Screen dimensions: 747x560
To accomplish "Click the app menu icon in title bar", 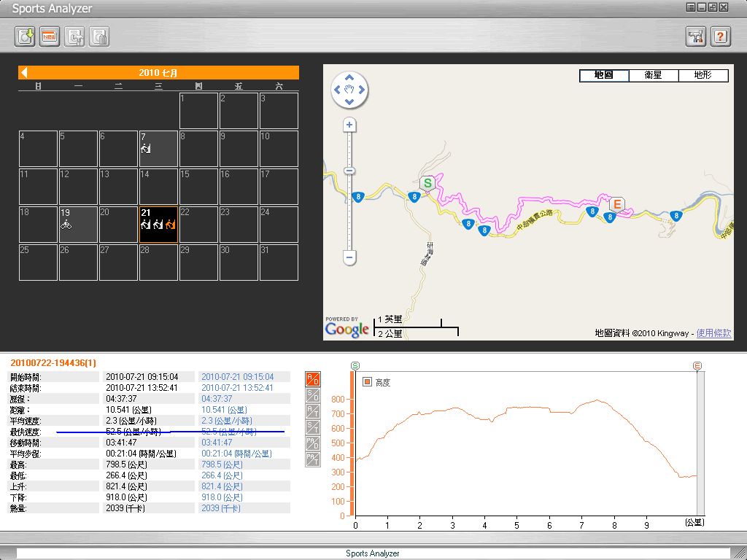I will 691,7.
